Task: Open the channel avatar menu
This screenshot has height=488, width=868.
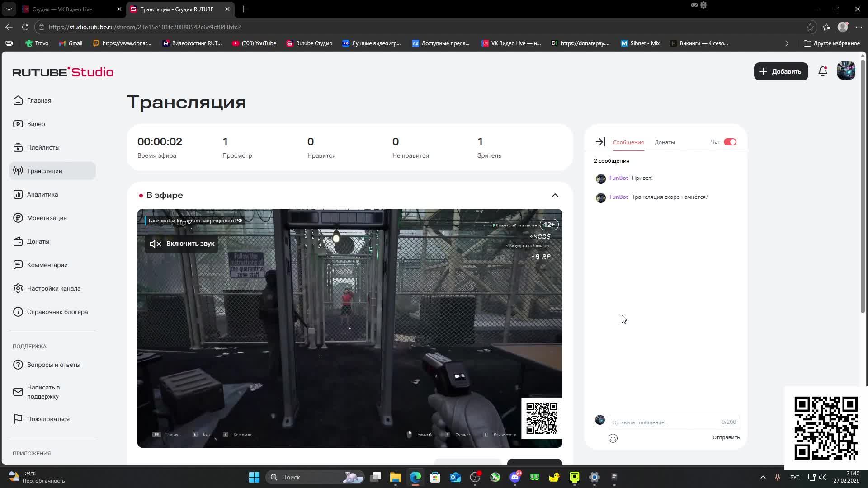Action: pos(846,71)
